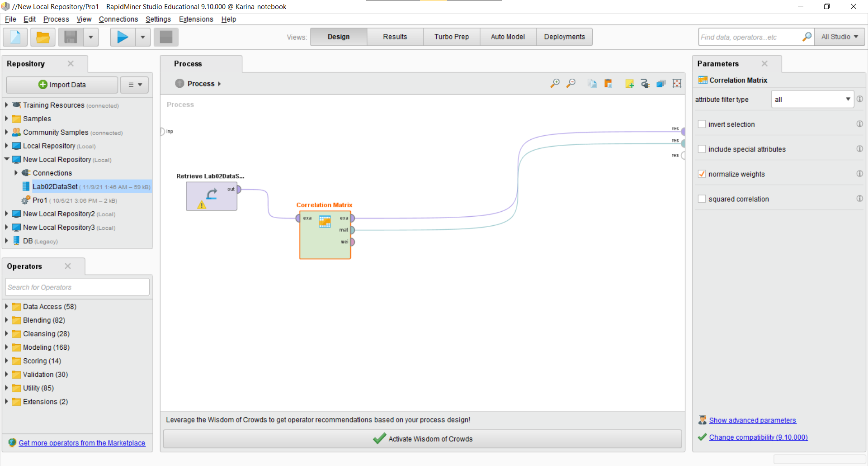This screenshot has width=868, height=466.
Task: Uncheck the normalize weights checkbox
Action: [x=702, y=174]
